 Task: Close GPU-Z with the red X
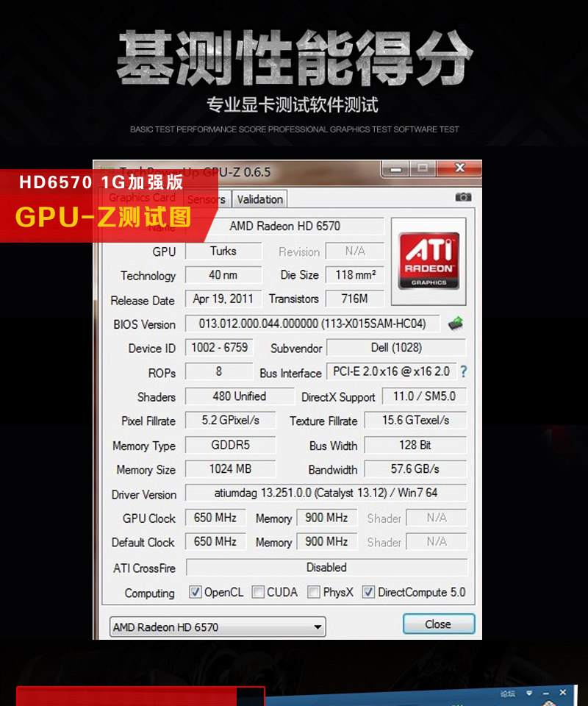[459, 168]
